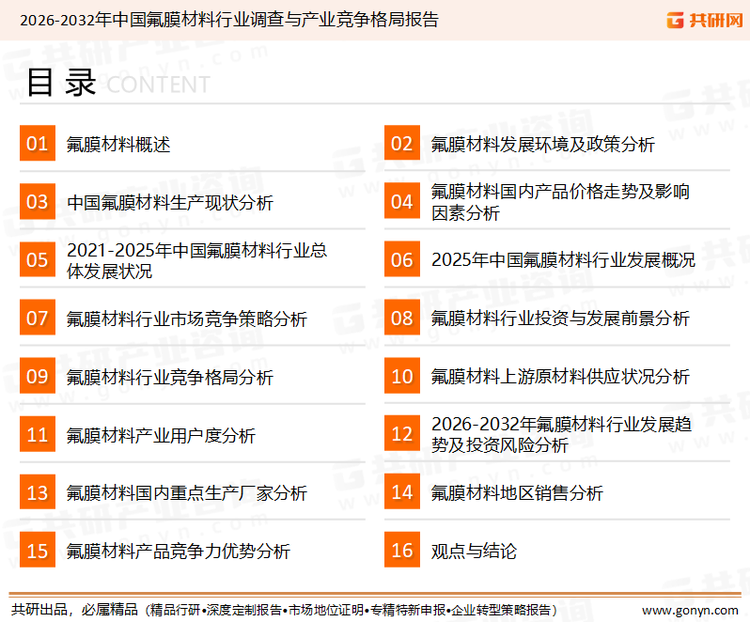Select 氟膜材料行业市场竞争策略分析

pyautogui.click(x=187, y=319)
